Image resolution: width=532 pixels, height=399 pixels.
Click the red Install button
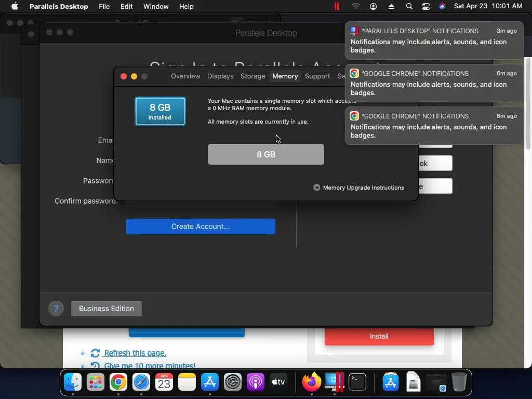[x=379, y=336]
